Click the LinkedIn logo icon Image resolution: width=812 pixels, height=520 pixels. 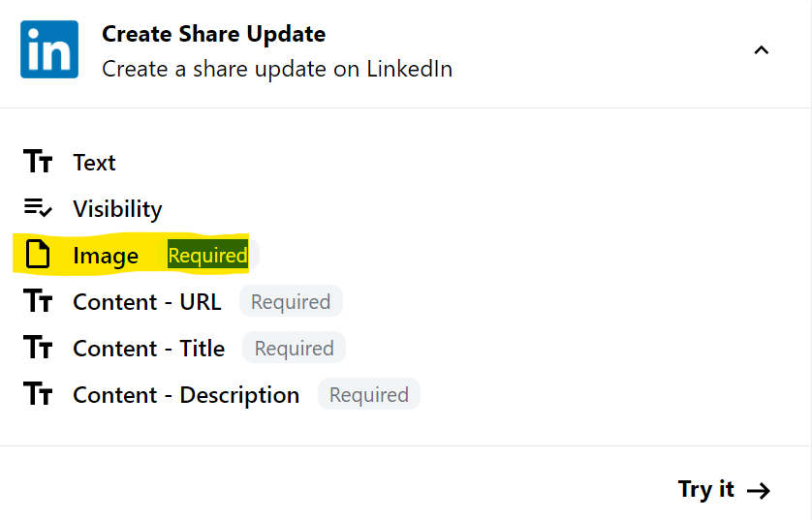point(49,49)
